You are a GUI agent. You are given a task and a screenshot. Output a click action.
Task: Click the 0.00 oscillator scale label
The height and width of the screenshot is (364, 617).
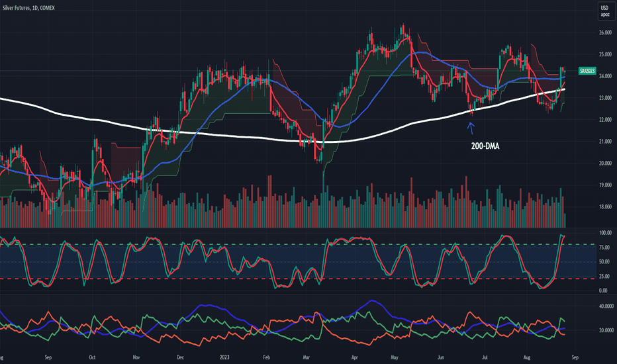pyautogui.click(x=603, y=291)
